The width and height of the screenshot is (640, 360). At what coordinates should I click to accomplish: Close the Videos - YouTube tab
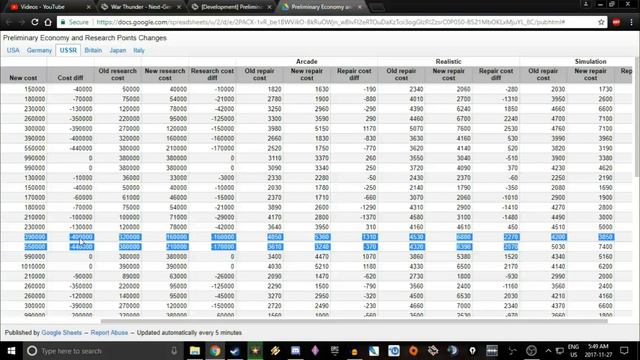pyautogui.click(x=89, y=7)
